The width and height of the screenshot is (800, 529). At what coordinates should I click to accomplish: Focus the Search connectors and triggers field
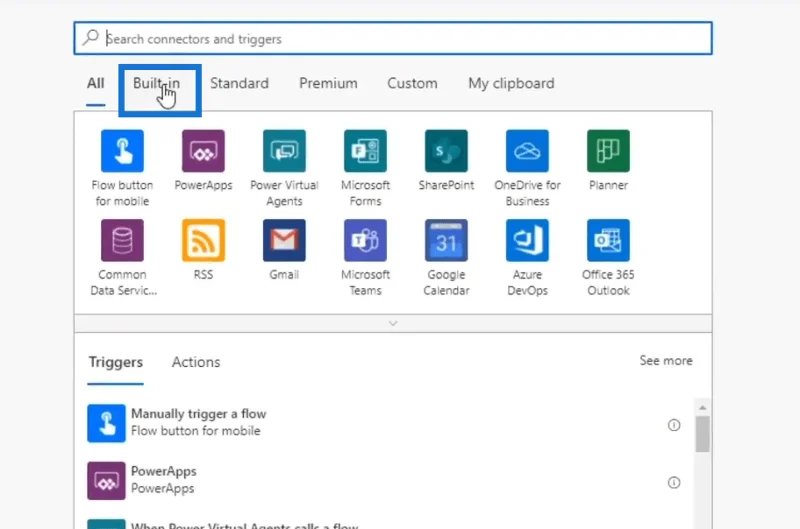pos(393,38)
